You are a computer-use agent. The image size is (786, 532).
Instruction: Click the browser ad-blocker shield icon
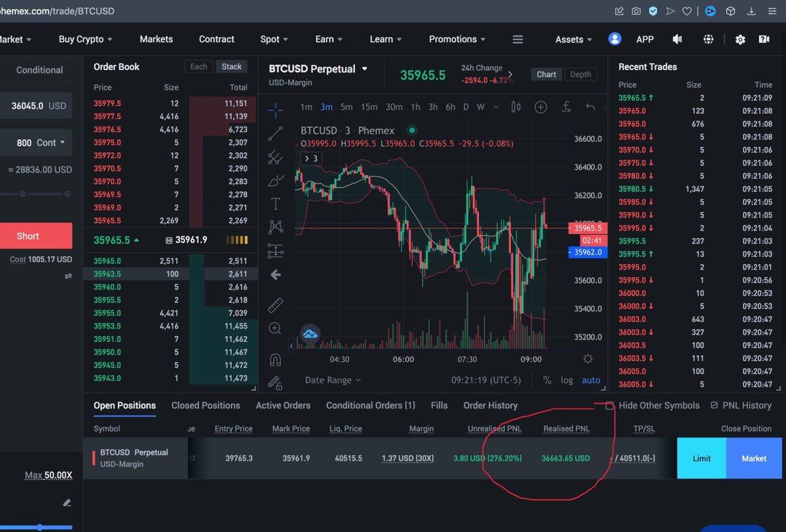click(x=653, y=11)
